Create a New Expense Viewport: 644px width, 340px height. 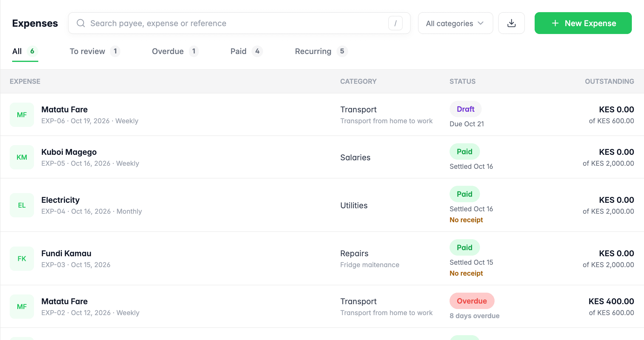tap(583, 23)
